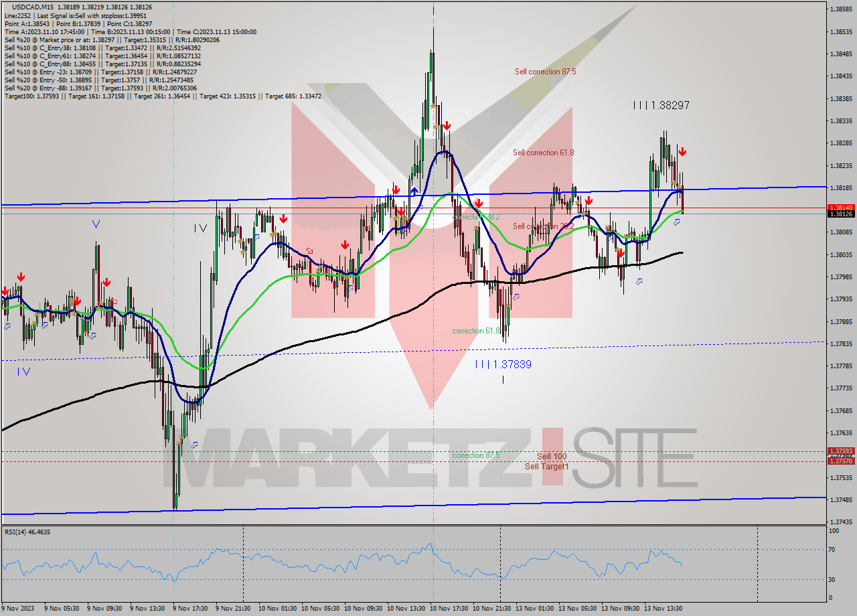The height and width of the screenshot is (616, 857).
Task: Click the red sell arrow beside the chart peak
Action: point(447,125)
